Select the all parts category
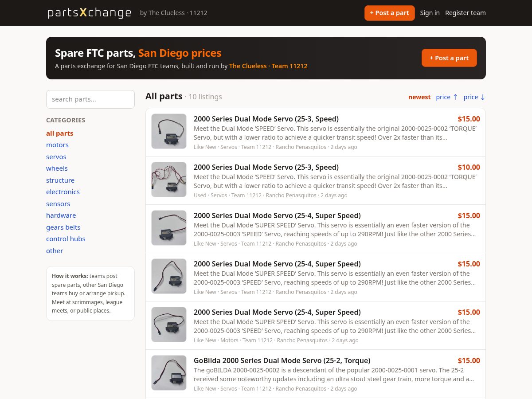This screenshot has height=399, width=532. click(x=60, y=133)
